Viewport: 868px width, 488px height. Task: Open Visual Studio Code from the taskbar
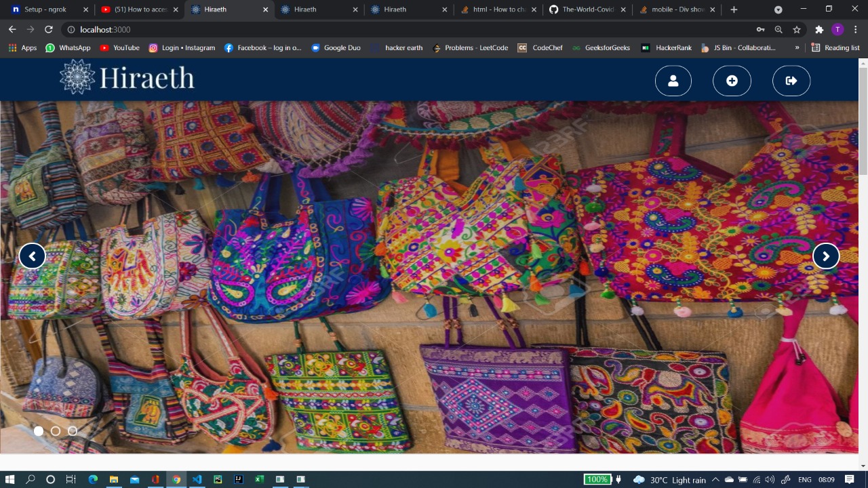coord(197,479)
